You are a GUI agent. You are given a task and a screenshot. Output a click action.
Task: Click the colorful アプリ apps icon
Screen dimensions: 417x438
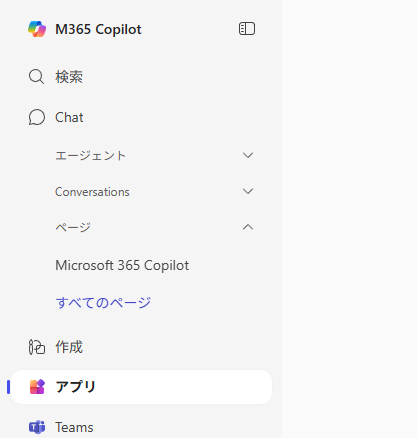coord(37,387)
